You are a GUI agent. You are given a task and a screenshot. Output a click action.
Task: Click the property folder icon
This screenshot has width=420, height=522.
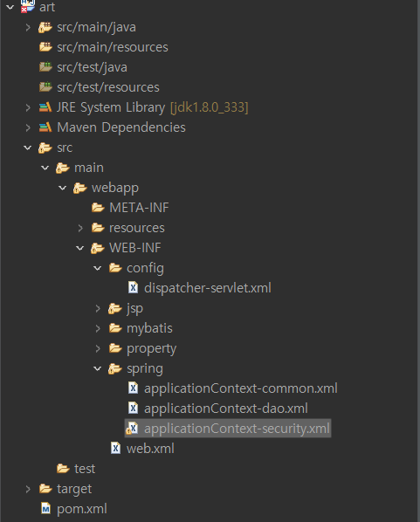point(115,348)
